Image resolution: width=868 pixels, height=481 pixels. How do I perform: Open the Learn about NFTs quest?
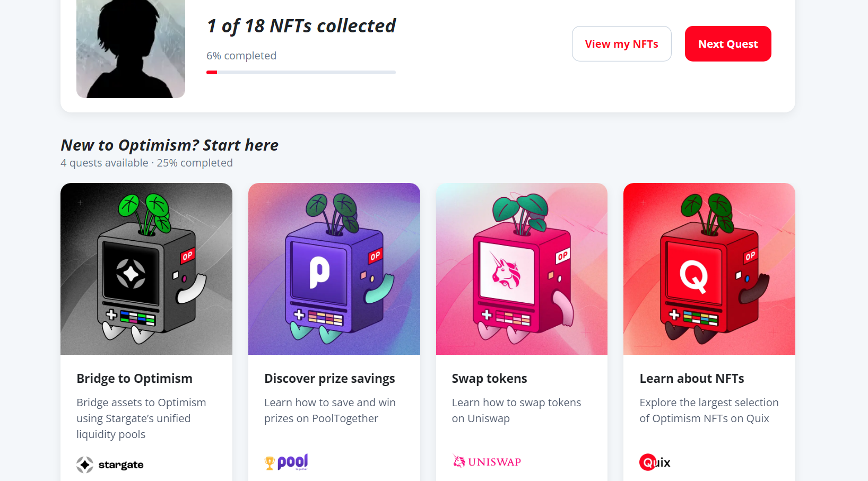[x=692, y=379]
